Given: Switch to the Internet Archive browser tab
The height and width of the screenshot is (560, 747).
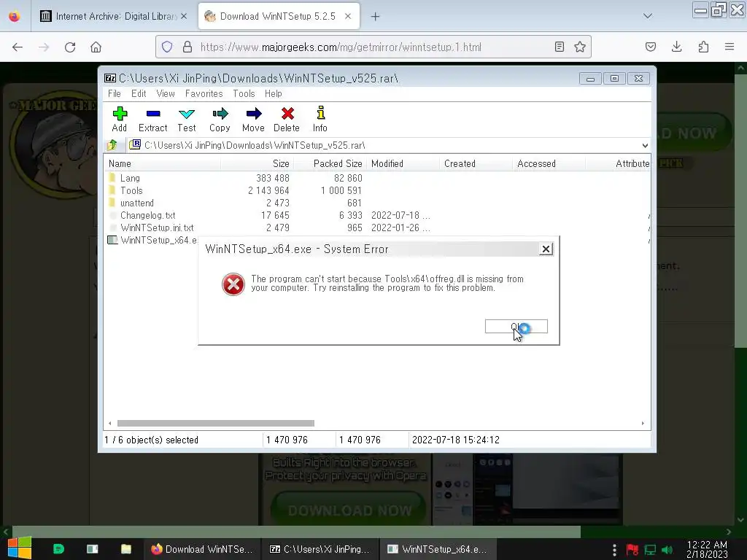Looking at the screenshot, I should pyautogui.click(x=113, y=16).
